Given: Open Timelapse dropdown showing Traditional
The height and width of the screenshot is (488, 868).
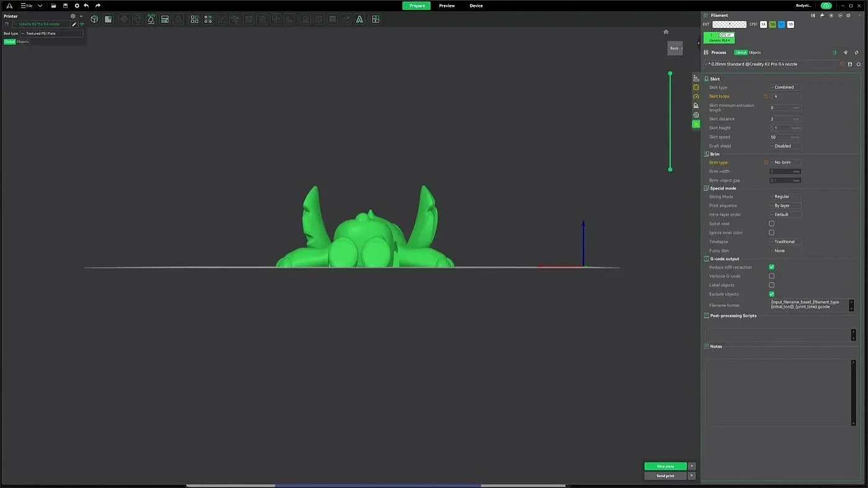Looking at the screenshot, I should 785,242.
